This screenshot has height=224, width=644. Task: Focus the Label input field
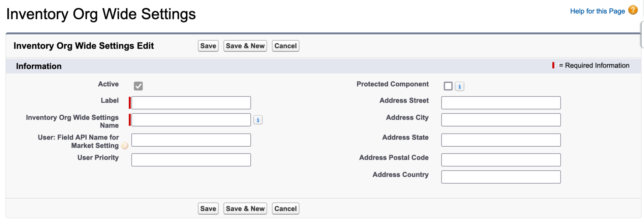coord(191,103)
